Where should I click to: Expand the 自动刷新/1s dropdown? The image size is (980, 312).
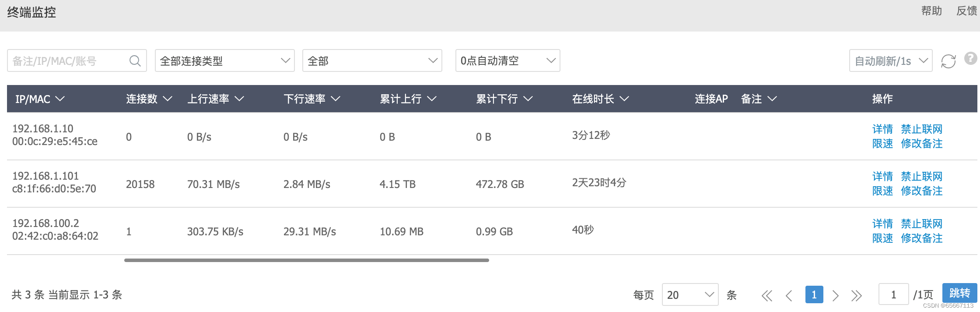[x=891, y=60]
